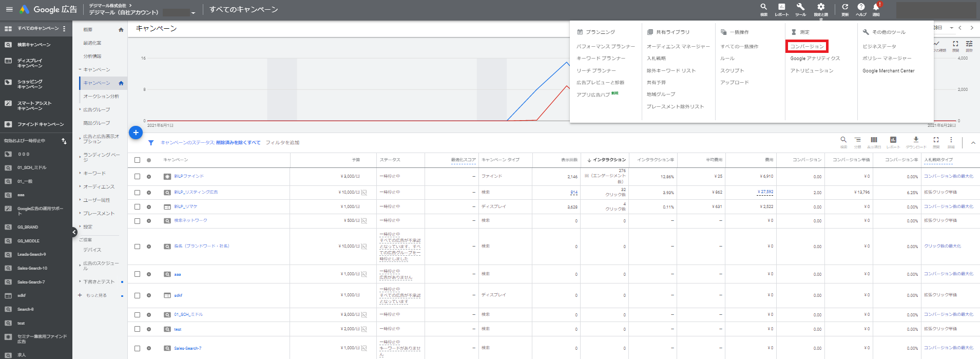Expand キーワード section in side menu
Viewport: 980px width, 359px height.
tap(80, 173)
